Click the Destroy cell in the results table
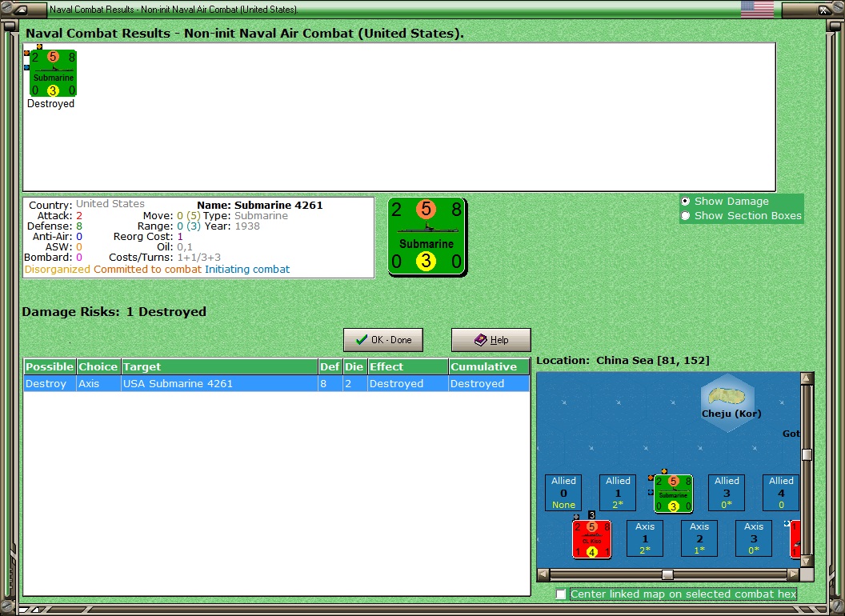 click(50, 384)
